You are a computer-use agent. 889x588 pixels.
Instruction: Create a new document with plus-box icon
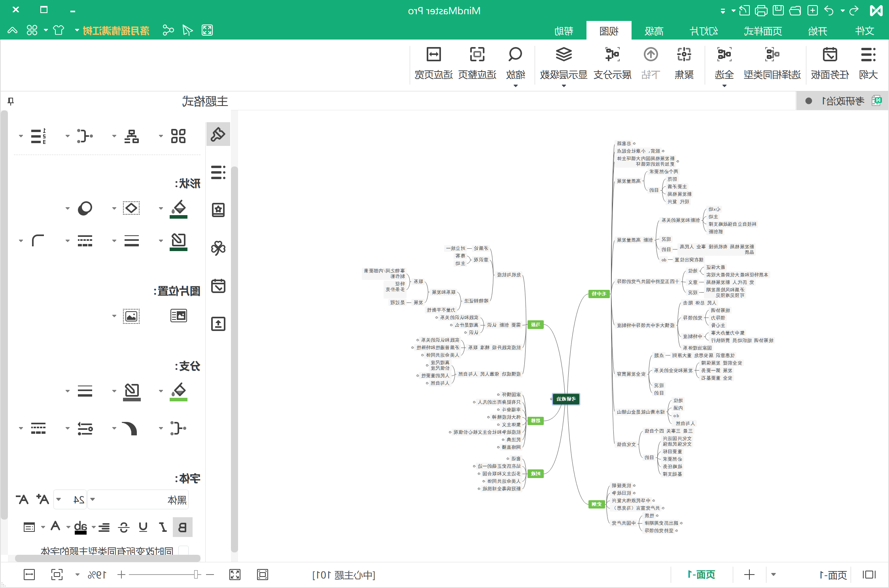coord(813,10)
